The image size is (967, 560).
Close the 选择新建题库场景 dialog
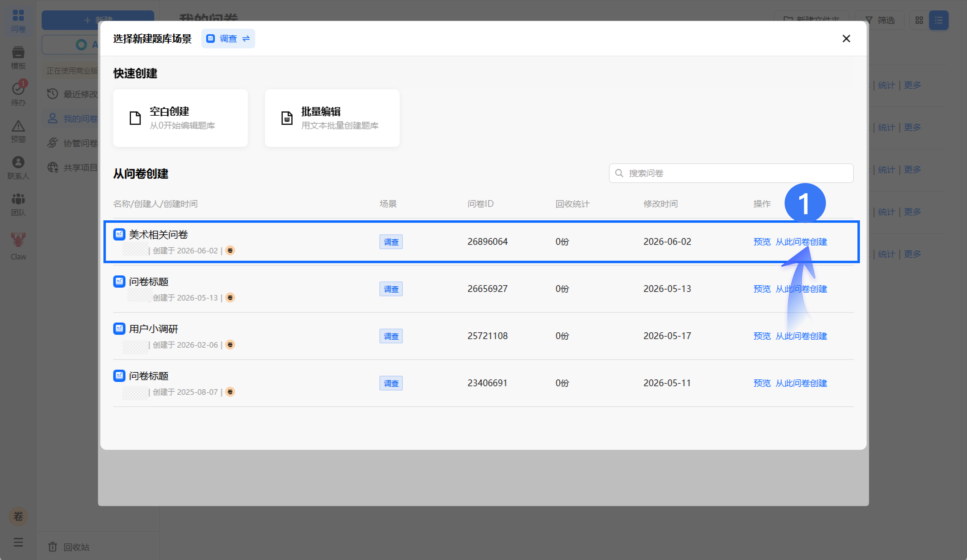(x=846, y=38)
